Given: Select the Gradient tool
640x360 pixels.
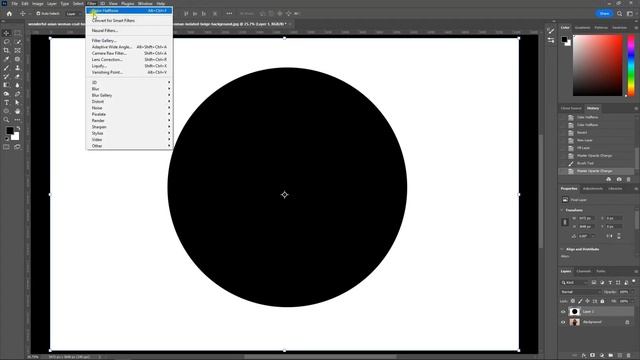Looking at the screenshot, I should click(x=6, y=85).
